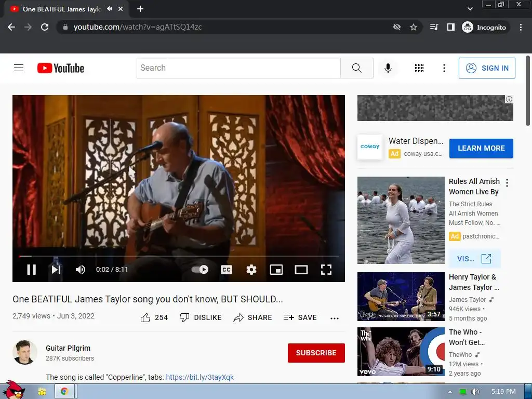Toggle the autoplay switch in player
532x399 pixels.
pos(200,270)
